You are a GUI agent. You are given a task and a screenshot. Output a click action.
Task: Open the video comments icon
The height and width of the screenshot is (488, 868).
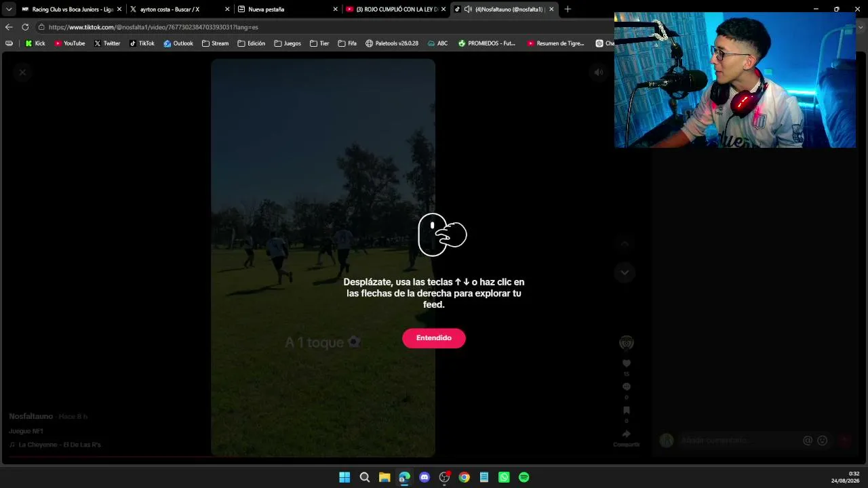click(x=627, y=387)
